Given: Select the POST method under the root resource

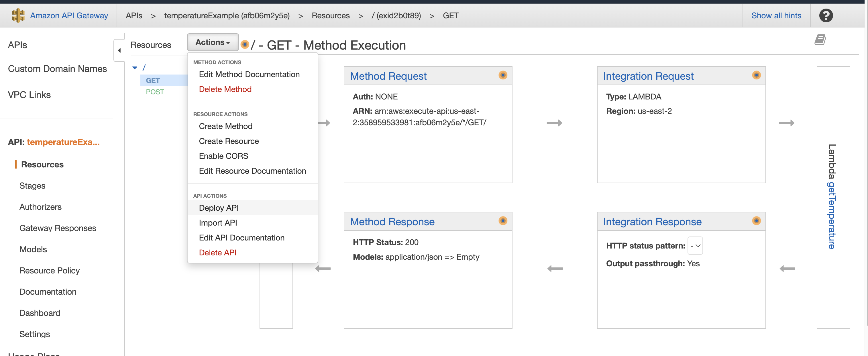Looking at the screenshot, I should pos(155,91).
